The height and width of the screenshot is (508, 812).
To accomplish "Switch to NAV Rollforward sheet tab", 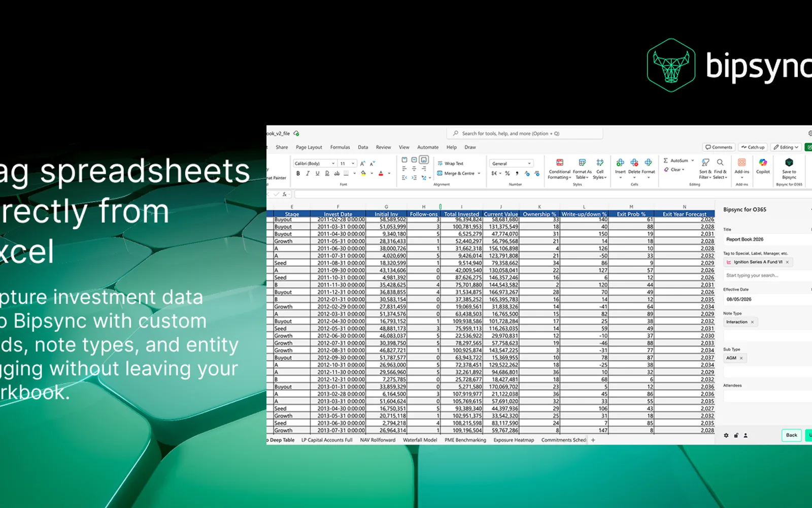I will tap(378, 440).
